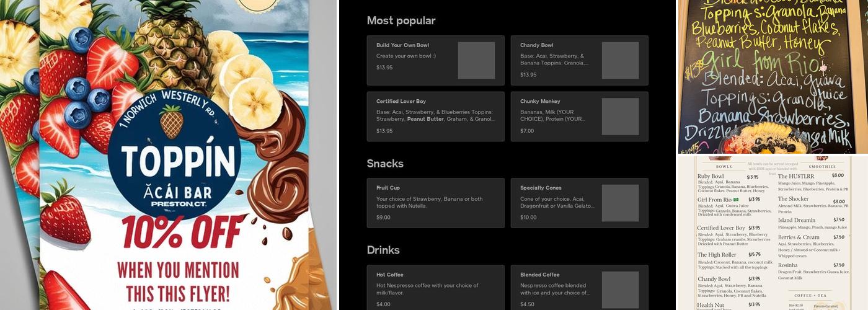Click the Blended Coffee image thumbnail
Viewport: 868px width, 310px height.
click(x=620, y=290)
